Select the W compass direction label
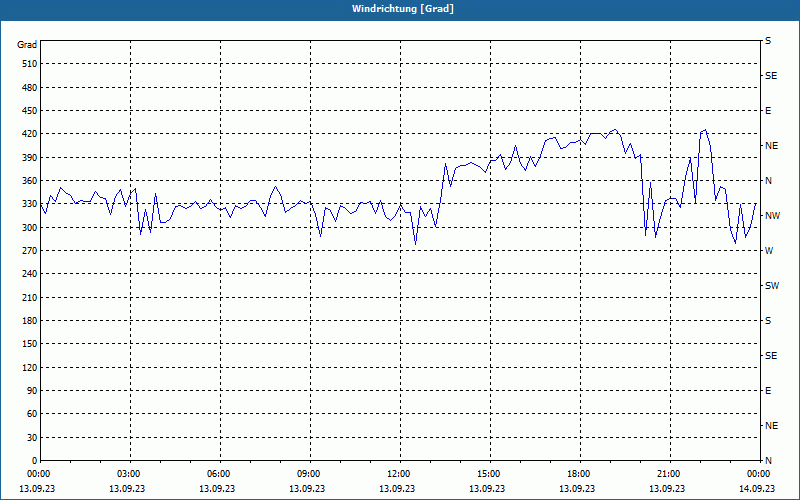Viewport: 800px width, 500px height. click(769, 251)
